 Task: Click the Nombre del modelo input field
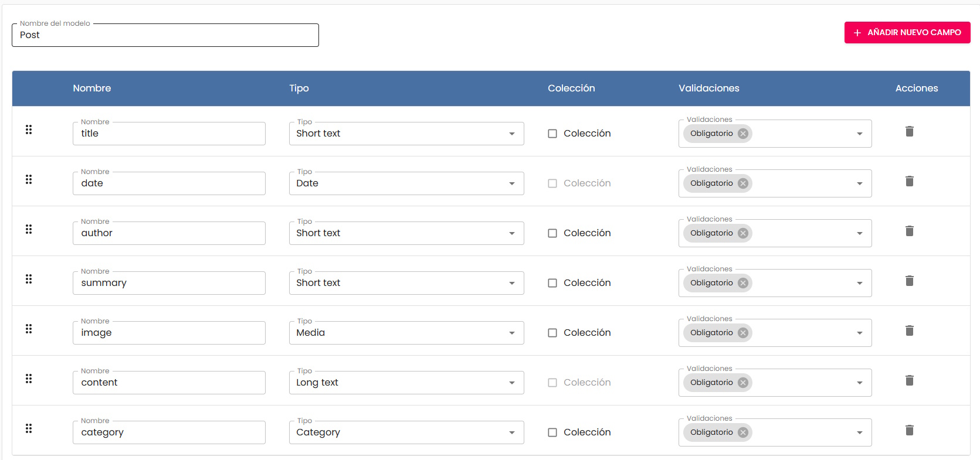click(x=165, y=35)
